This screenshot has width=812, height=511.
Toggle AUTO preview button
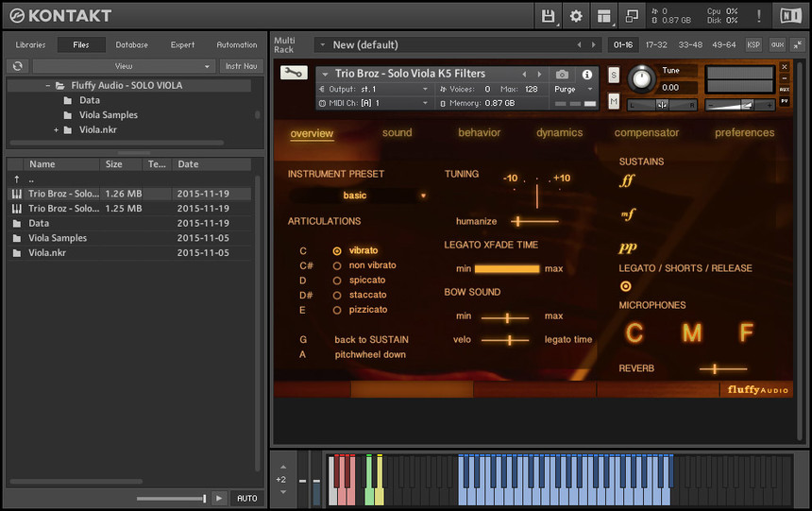click(x=247, y=498)
